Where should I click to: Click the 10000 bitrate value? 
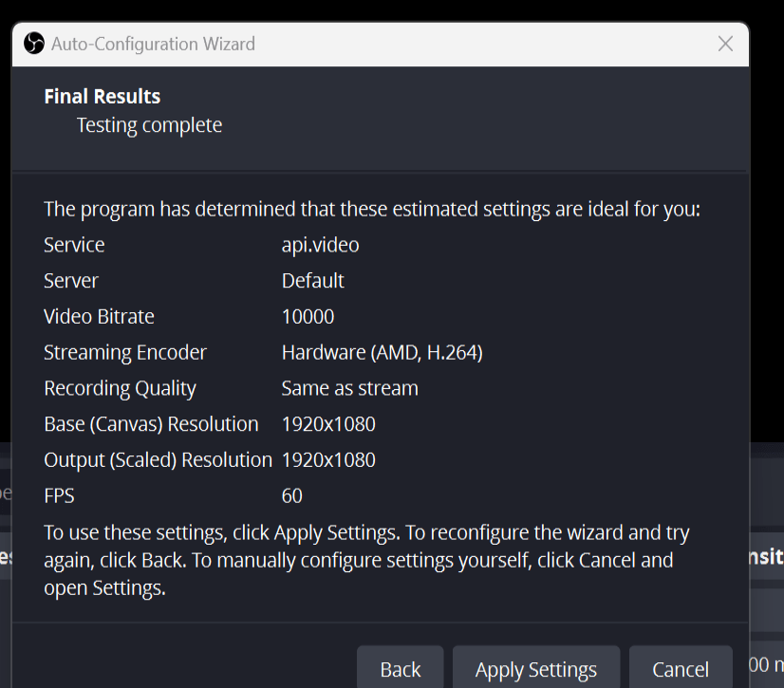(308, 317)
